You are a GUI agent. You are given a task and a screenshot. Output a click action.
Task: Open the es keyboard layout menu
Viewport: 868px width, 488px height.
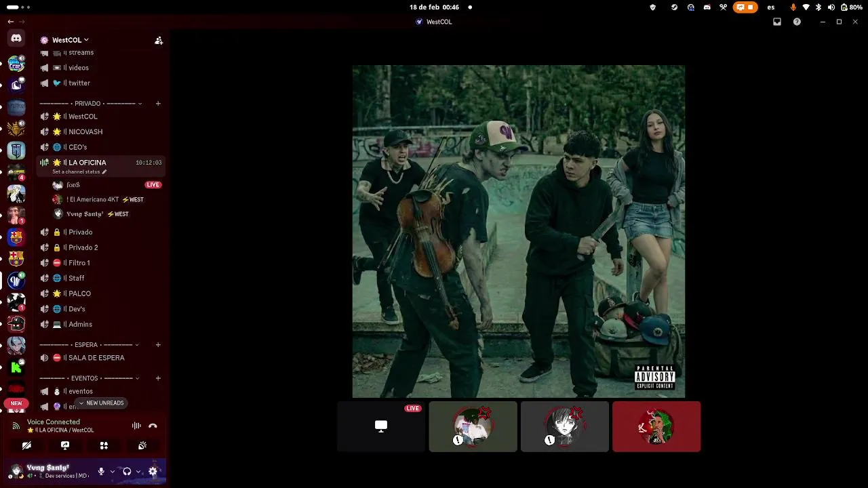[771, 7]
